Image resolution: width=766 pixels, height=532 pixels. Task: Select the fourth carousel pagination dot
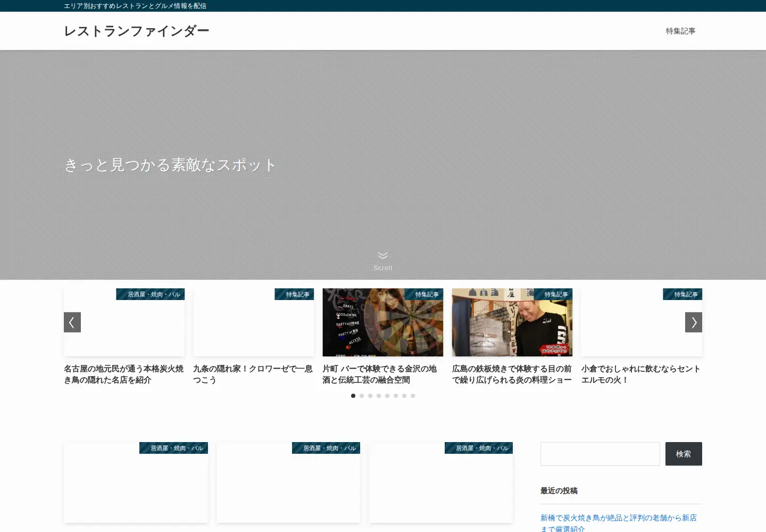(x=379, y=396)
